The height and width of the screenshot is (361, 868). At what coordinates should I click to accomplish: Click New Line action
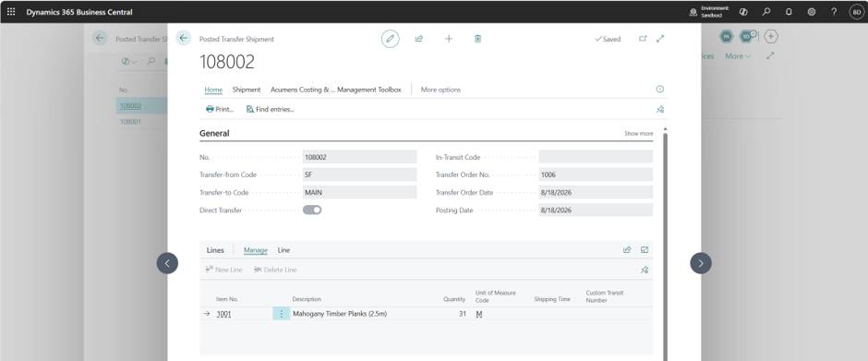[223, 270]
